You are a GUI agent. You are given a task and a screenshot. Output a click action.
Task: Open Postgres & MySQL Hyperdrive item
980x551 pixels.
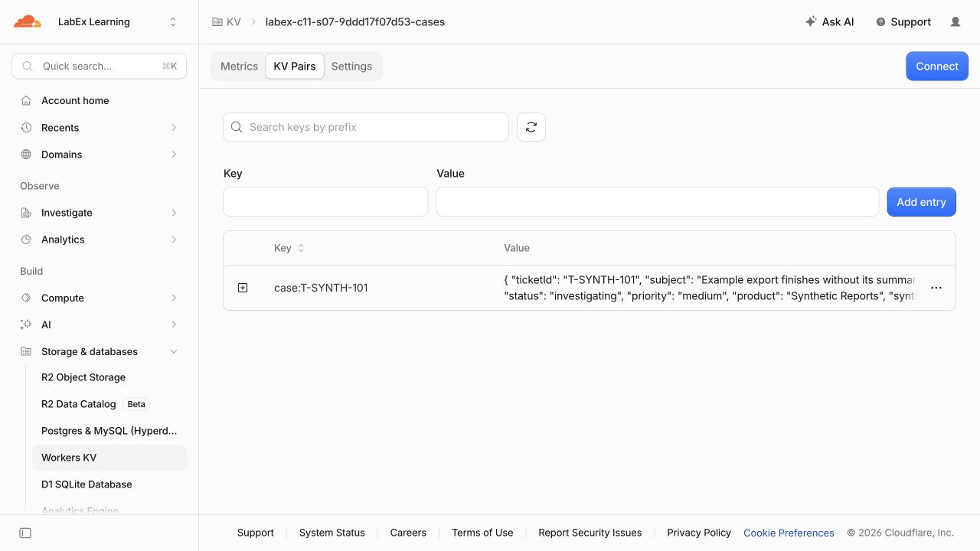pyautogui.click(x=109, y=431)
